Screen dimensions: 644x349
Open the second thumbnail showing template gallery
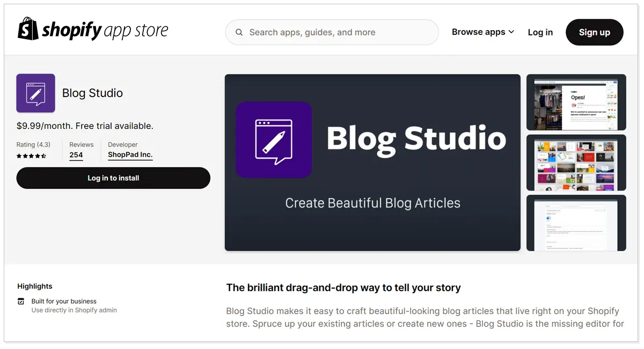click(x=576, y=163)
